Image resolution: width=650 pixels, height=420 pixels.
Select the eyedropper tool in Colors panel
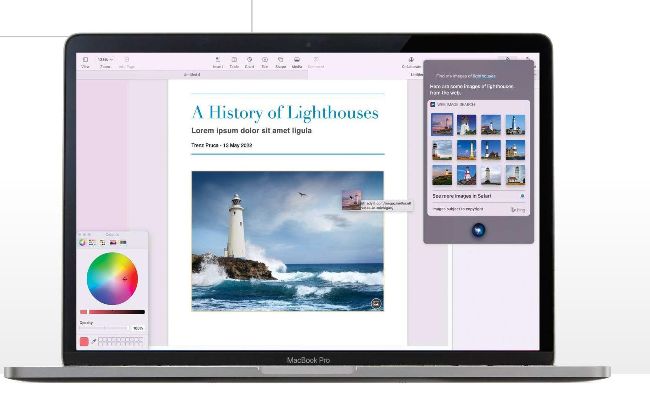pyautogui.click(x=94, y=341)
